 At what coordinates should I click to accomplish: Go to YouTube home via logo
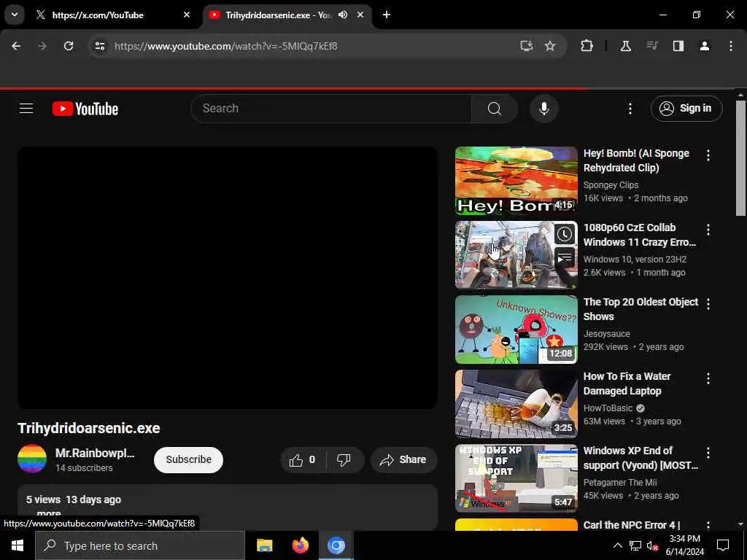85,109
